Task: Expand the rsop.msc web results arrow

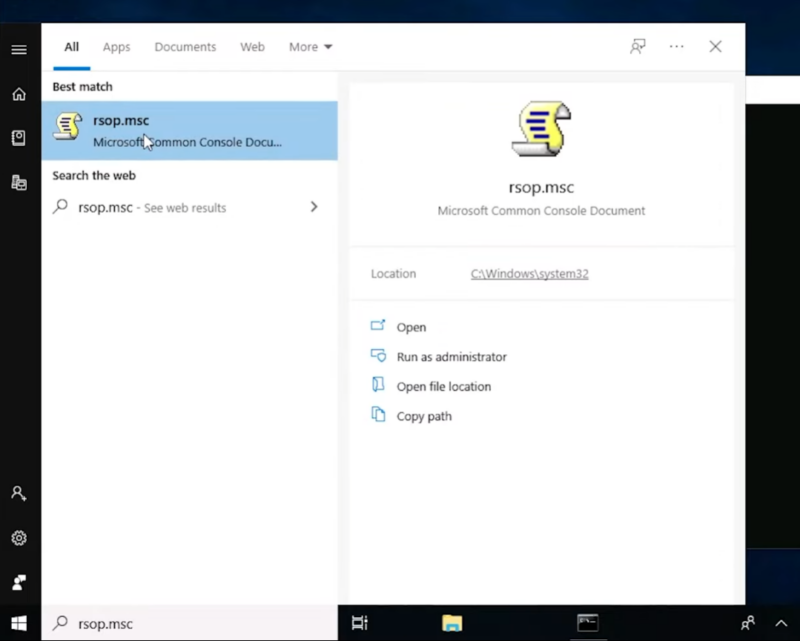Action: pos(314,207)
